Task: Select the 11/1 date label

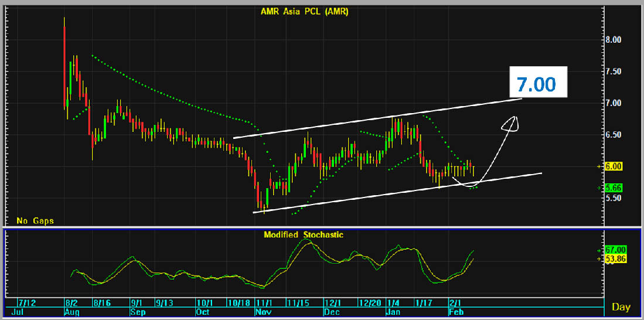Action: 264,303
